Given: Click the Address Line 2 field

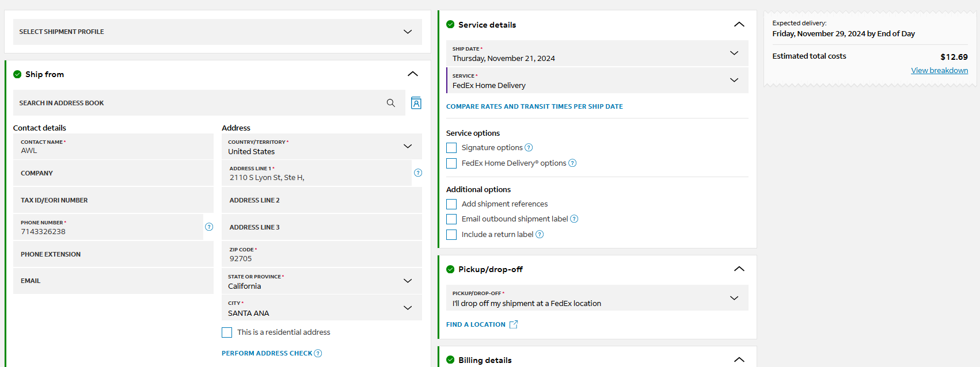Looking at the screenshot, I should point(322,200).
